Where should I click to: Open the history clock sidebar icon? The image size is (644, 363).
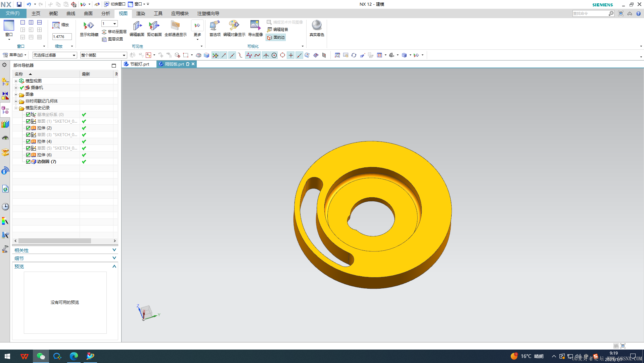(x=5, y=207)
